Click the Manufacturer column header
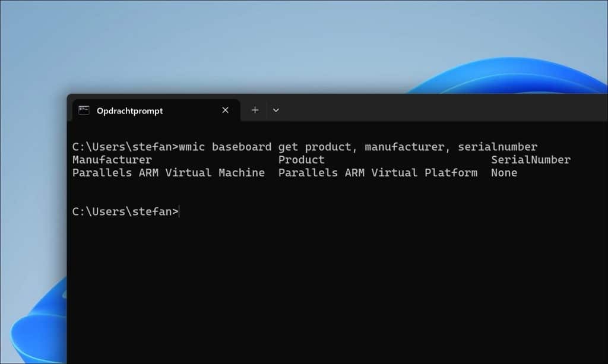Viewport: 608px width, 364px height. pos(112,160)
